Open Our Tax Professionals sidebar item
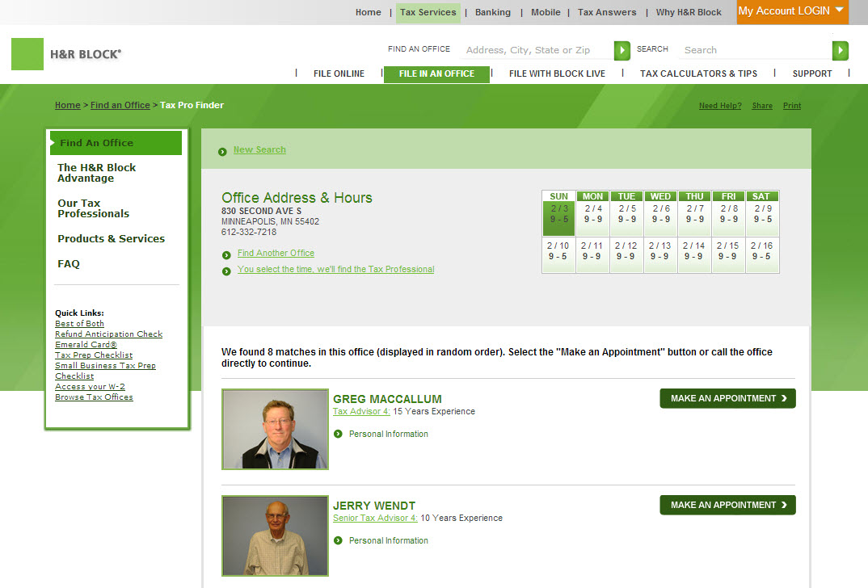The height and width of the screenshot is (588, 868). [x=93, y=208]
